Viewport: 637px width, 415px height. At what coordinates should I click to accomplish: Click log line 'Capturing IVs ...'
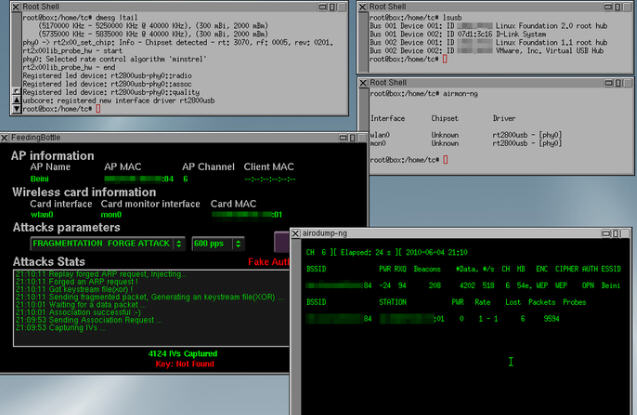tap(61, 328)
